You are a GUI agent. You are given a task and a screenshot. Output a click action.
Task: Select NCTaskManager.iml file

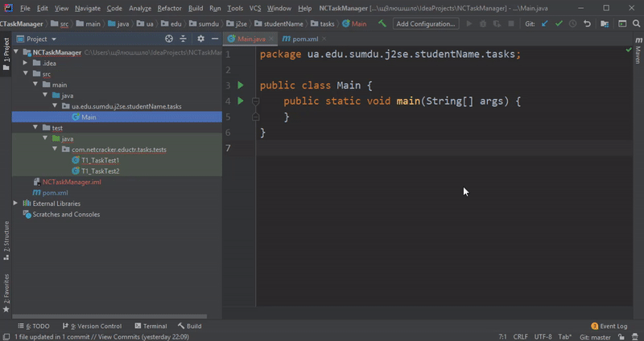[72, 182]
